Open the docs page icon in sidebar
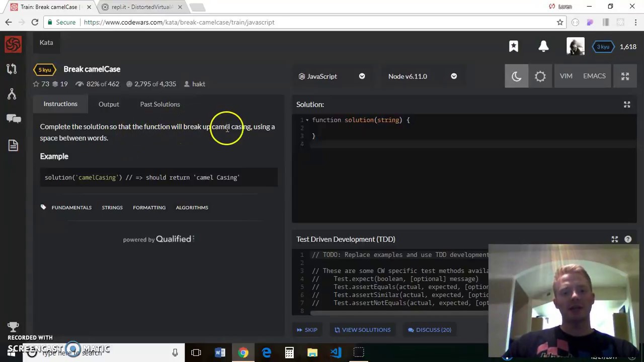Screen dimensions: 644x362 coord(13,145)
